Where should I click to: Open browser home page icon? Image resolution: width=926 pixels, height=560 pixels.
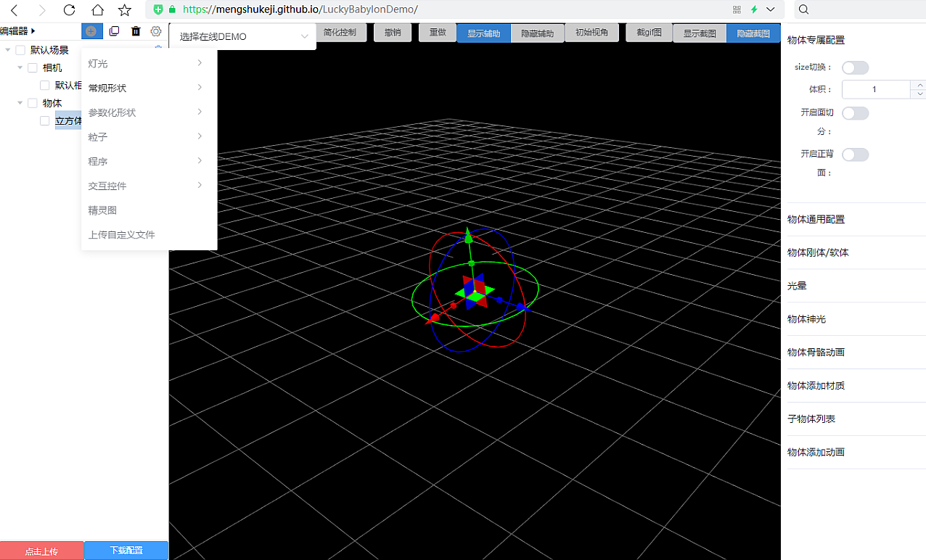coord(97,10)
